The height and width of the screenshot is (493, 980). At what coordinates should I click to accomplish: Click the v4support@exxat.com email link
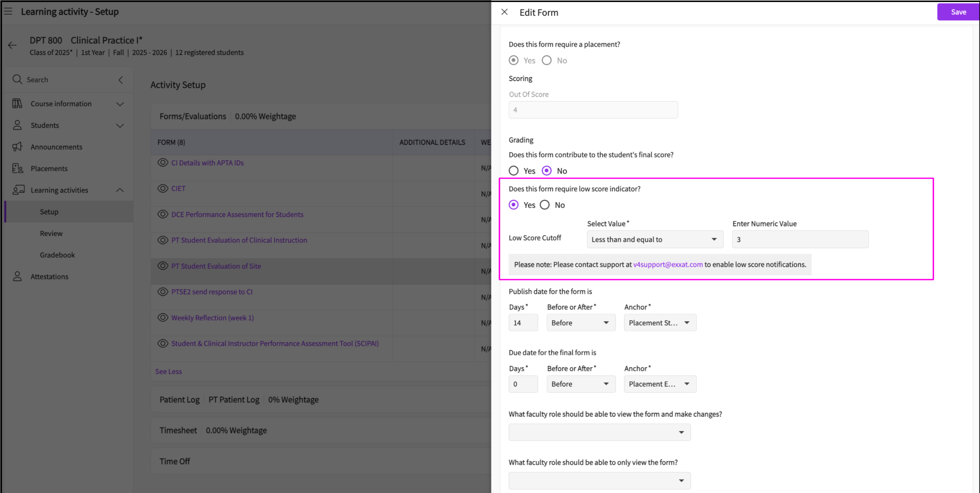668,265
